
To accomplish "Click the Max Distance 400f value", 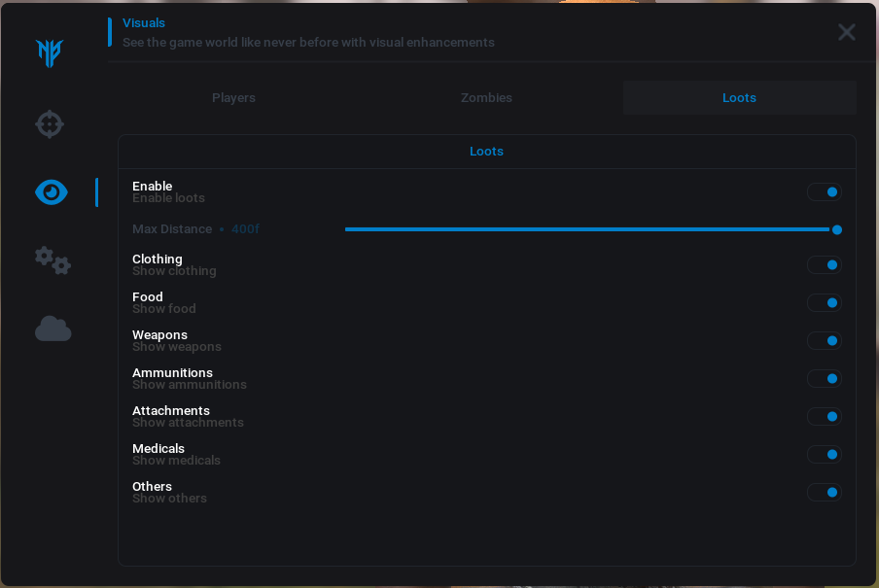I will [245, 229].
